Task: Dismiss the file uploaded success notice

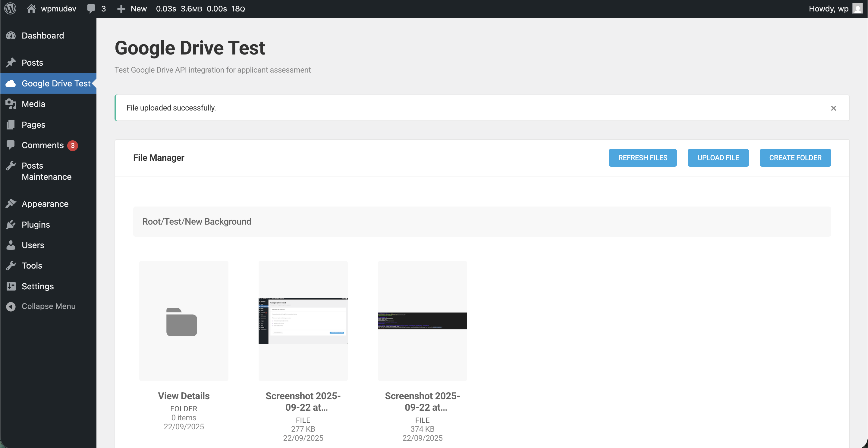Action: [x=833, y=108]
